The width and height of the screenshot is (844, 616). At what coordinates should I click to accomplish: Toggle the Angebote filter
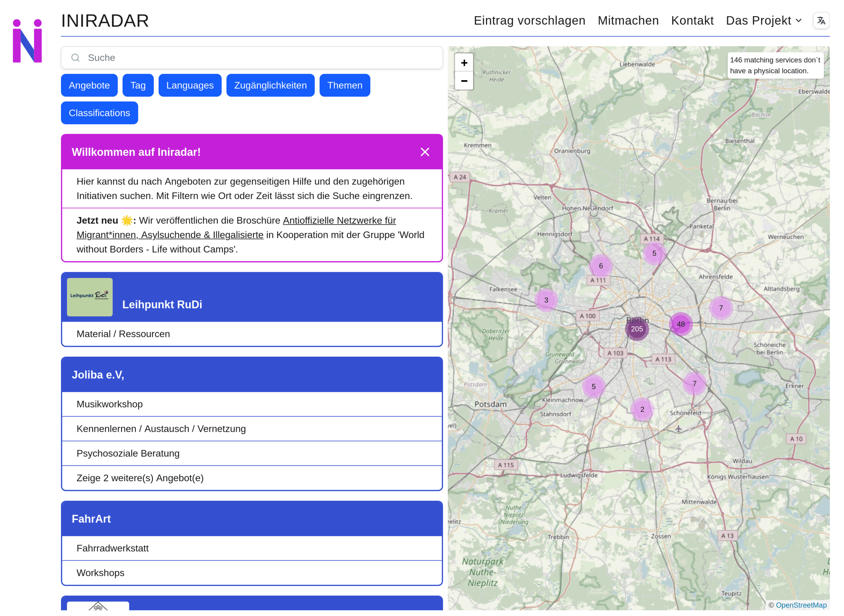pos(89,85)
